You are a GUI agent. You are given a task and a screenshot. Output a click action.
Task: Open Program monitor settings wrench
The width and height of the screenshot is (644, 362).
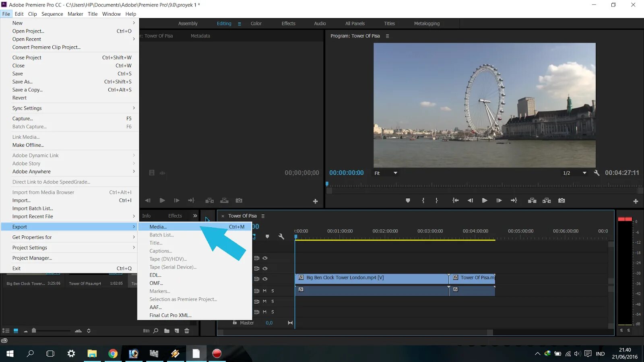(x=597, y=173)
